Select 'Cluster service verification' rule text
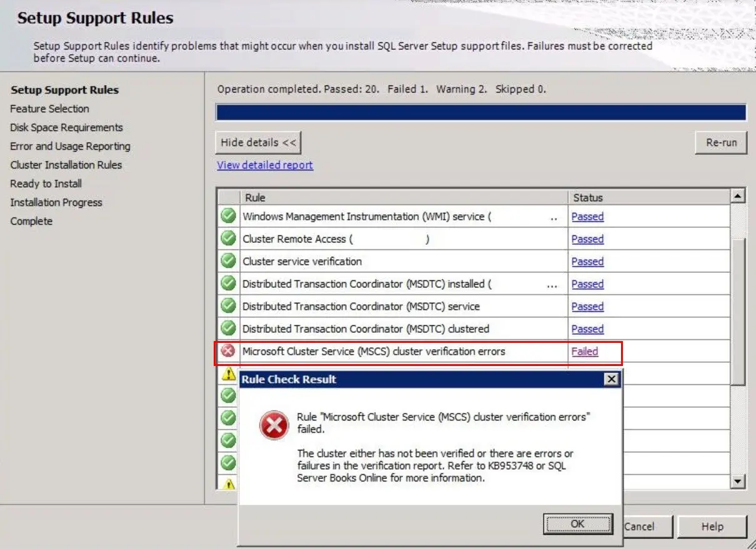The height and width of the screenshot is (549, 756). click(x=302, y=262)
